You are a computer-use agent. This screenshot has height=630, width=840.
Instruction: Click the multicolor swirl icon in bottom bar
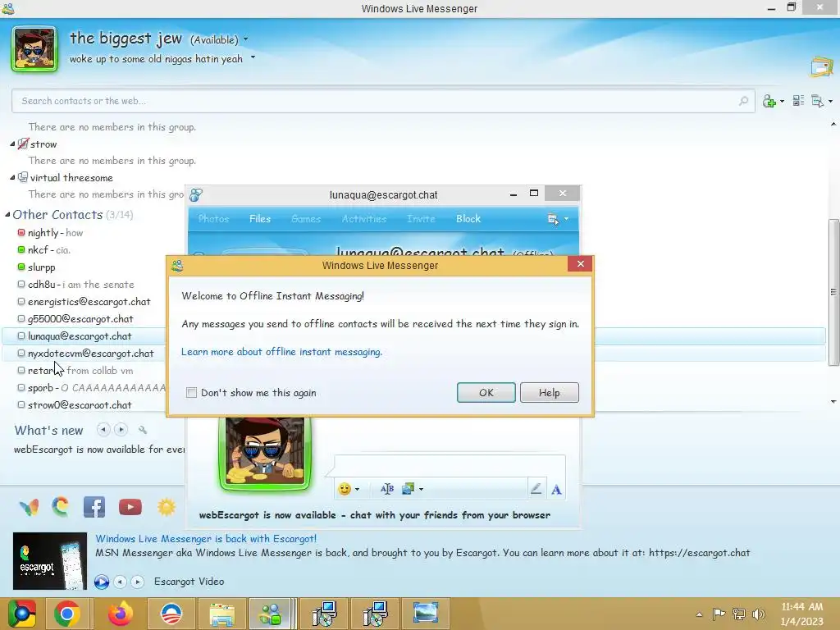point(61,507)
